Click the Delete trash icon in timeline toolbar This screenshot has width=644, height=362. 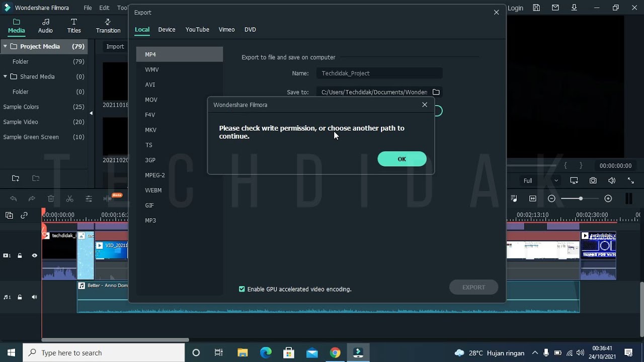click(51, 199)
